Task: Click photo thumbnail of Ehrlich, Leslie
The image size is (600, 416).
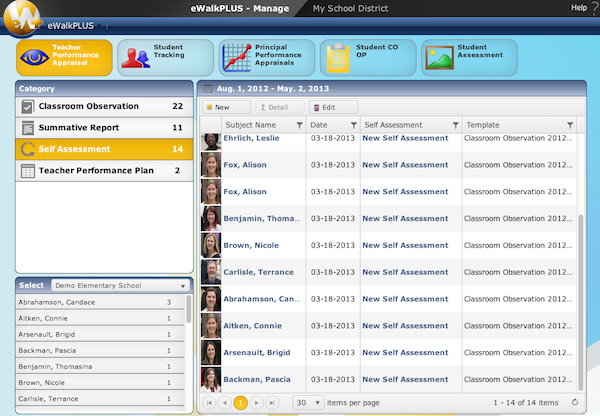Action: (211, 142)
